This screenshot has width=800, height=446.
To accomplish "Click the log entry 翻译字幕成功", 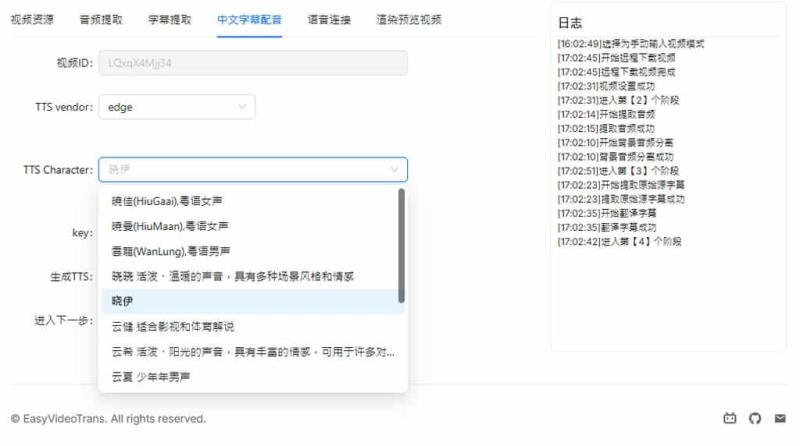I will click(x=607, y=227).
